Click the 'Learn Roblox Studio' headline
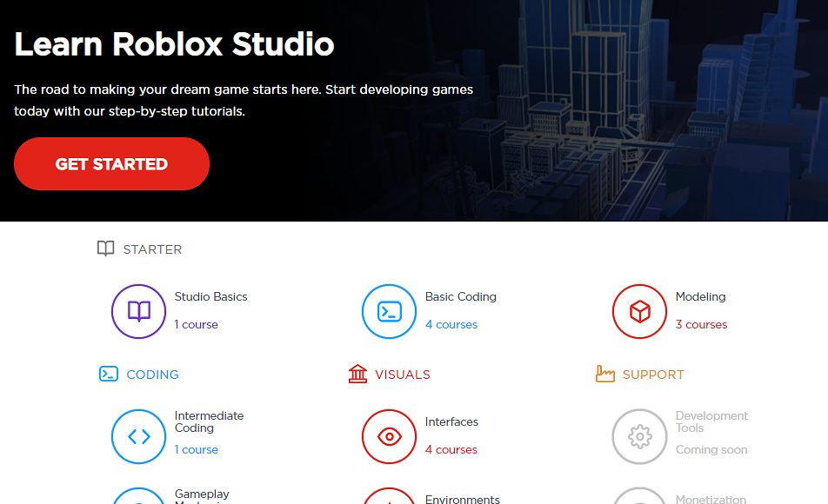828x504 pixels. pos(174,43)
